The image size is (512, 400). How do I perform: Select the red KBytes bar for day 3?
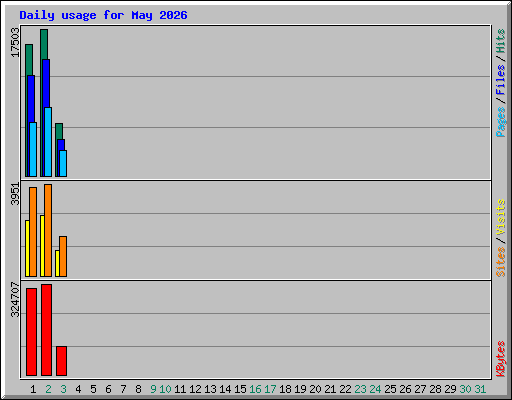pos(61,361)
